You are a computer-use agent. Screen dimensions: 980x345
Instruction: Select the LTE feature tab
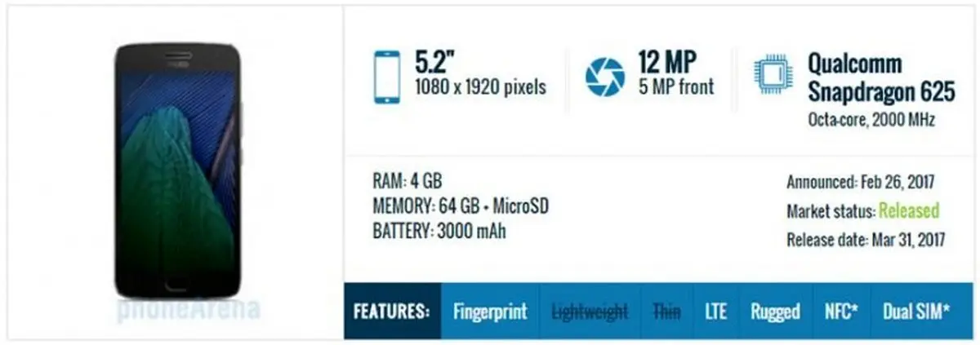pyautogui.click(x=715, y=312)
